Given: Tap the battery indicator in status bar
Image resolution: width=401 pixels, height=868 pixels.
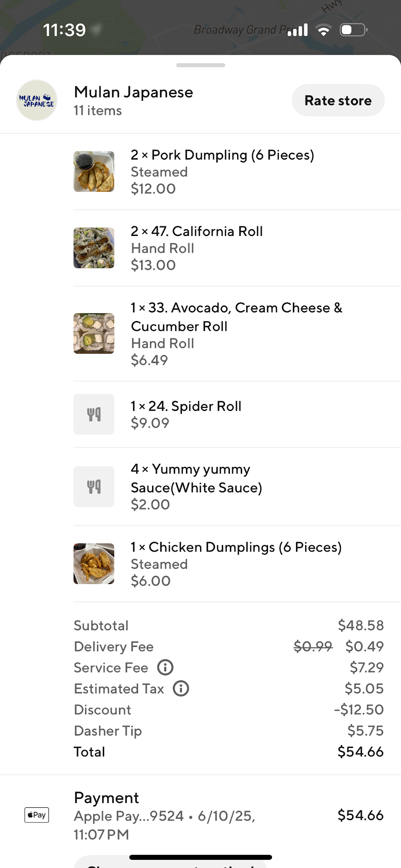Looking at the screenshot, I should [353, 30].
